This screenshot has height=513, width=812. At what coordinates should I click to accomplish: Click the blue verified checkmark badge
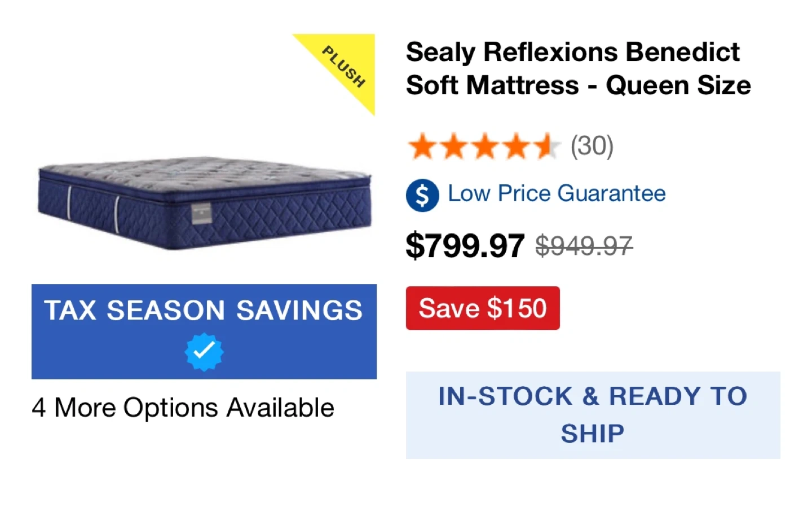click(x=204, y=352)
